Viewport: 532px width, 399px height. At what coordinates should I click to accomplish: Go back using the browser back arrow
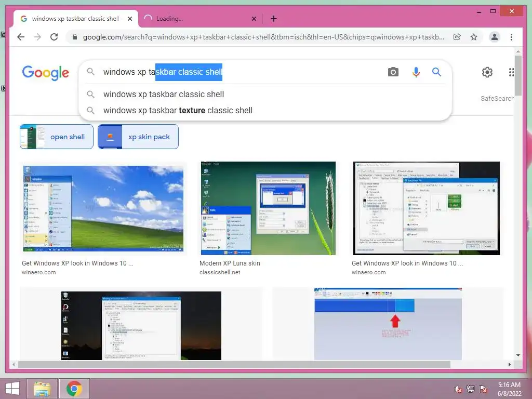click(x=21, y=37)
